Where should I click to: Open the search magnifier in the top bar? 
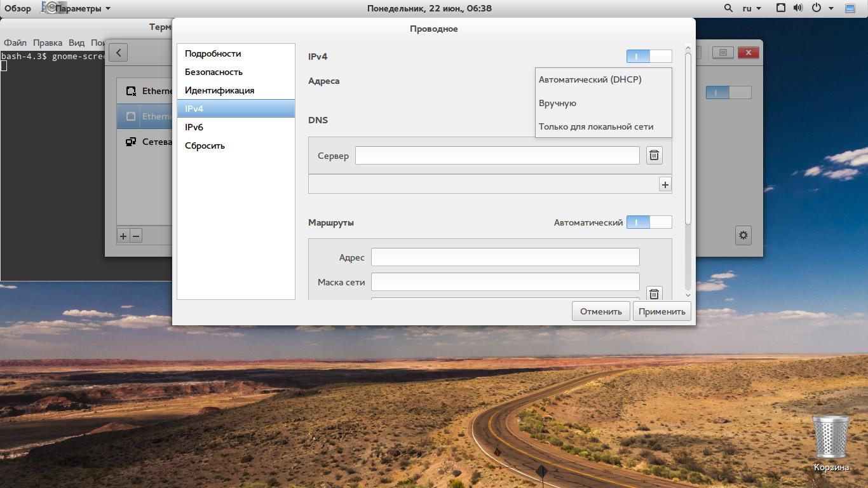coord(728,8)
